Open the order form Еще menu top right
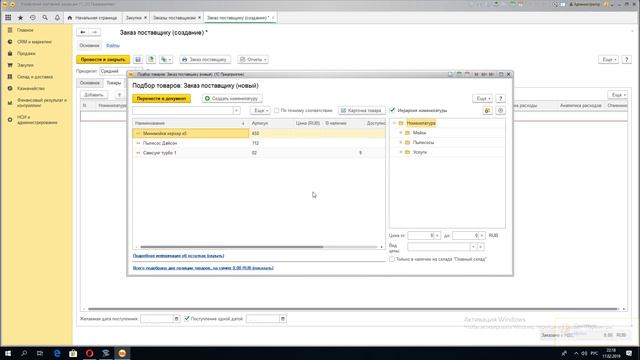Screen dimensions: 640x360 tap(608, 60)
